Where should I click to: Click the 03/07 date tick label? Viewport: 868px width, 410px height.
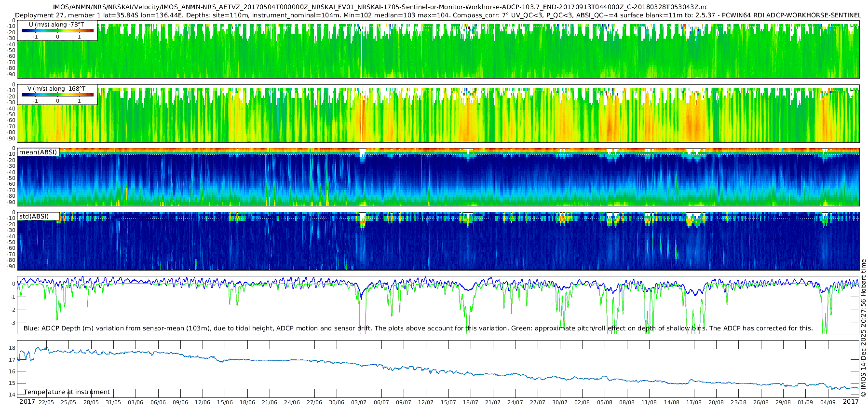359,403
